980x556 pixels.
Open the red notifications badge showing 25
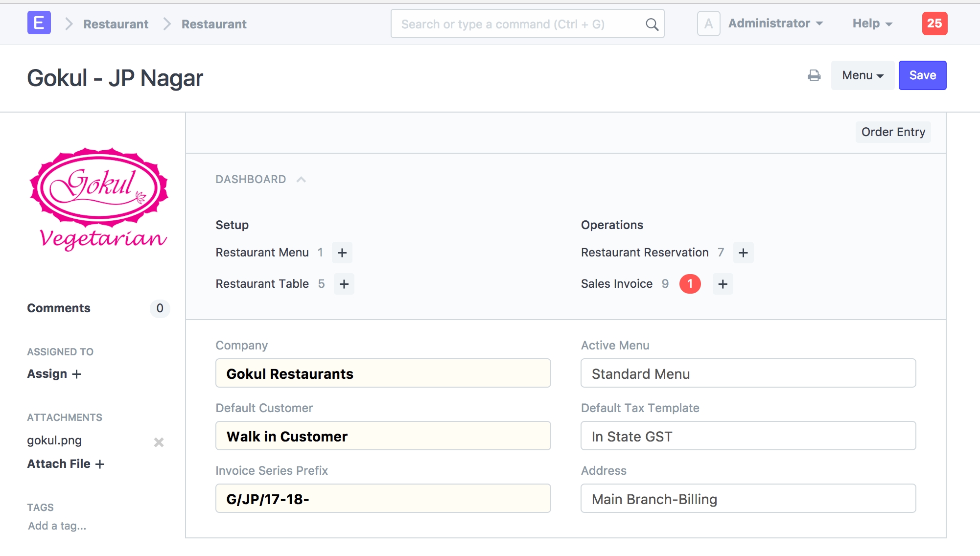tap(934, 23)
